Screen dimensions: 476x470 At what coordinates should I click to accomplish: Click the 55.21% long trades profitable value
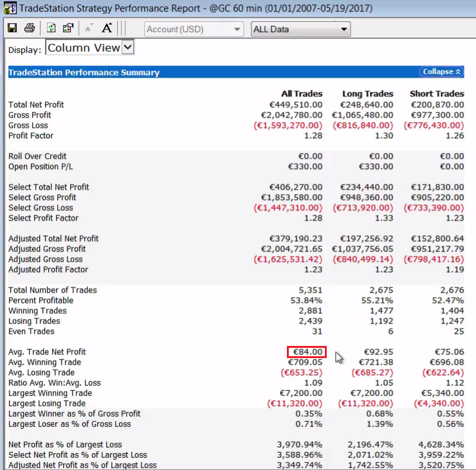click(378, 301)
